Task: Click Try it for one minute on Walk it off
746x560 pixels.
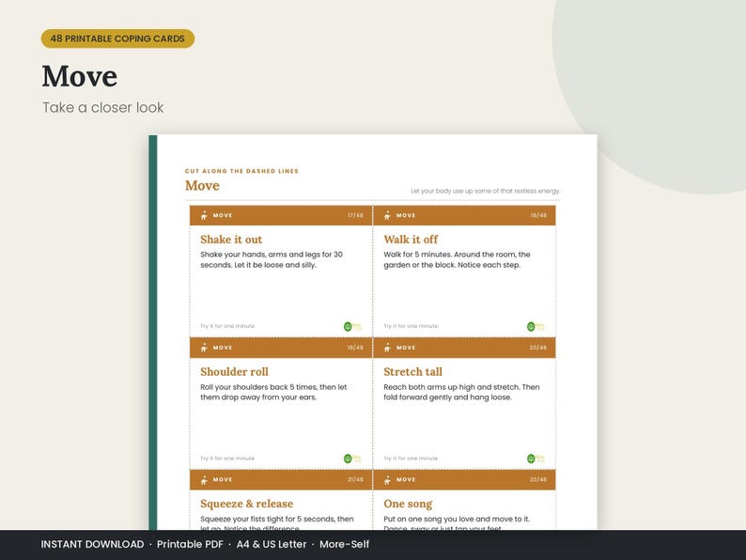Action: 411,326
